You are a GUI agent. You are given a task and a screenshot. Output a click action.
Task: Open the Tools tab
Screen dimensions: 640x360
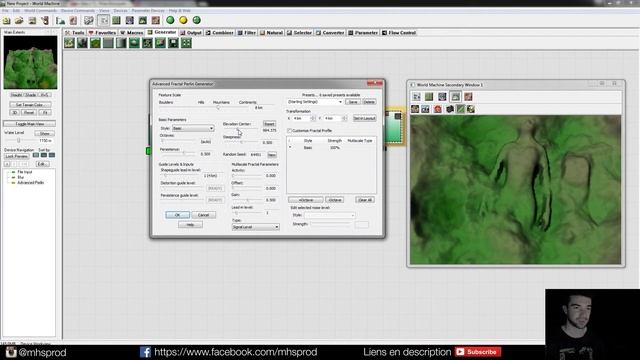pos(74,33)
